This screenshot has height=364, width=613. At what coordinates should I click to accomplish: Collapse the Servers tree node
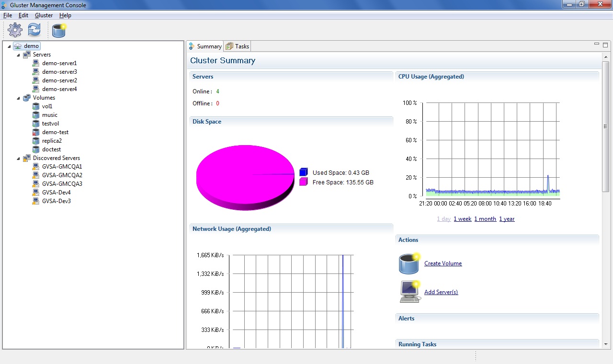click(19, 55)
